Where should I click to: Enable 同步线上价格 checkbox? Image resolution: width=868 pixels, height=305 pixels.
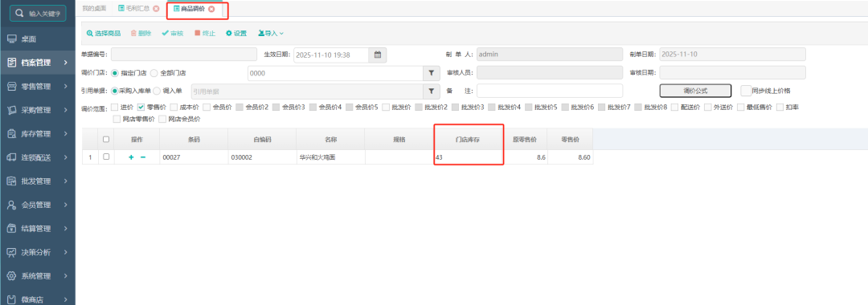(x=746, y=91)
